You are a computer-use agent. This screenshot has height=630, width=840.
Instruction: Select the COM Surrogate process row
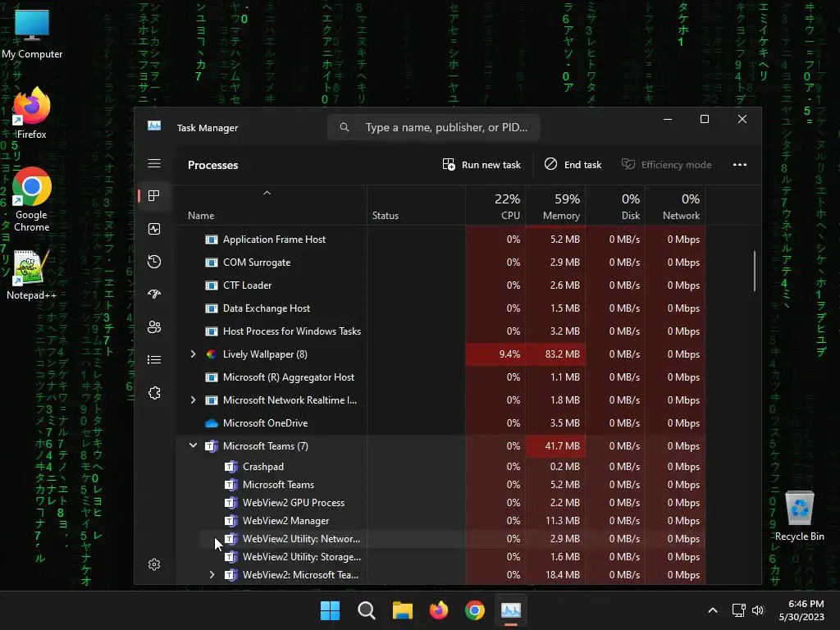440,262
